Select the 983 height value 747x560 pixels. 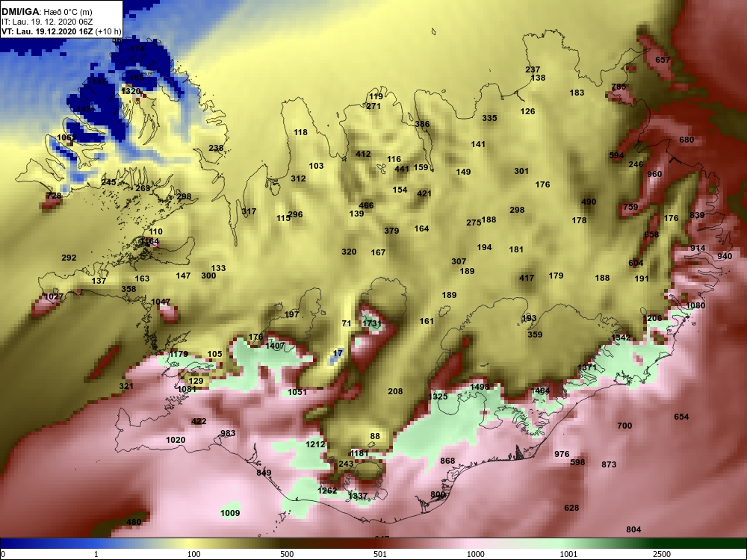pos(228,433)
